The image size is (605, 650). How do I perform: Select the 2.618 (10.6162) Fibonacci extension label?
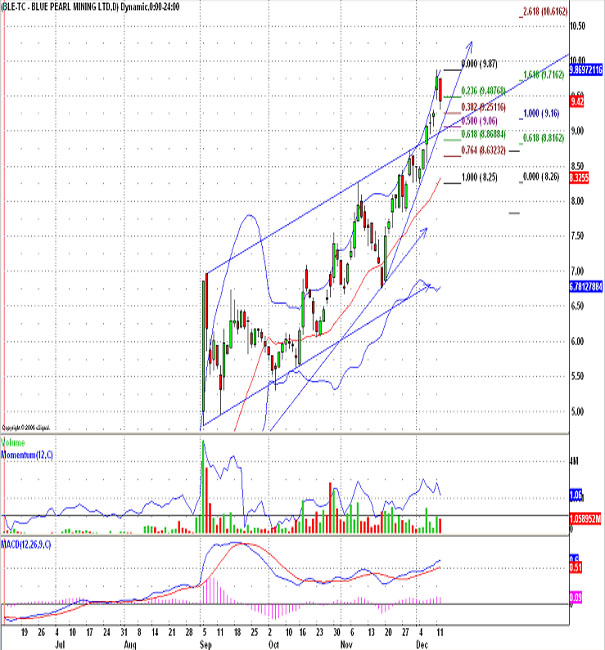(x=545, y=12)
